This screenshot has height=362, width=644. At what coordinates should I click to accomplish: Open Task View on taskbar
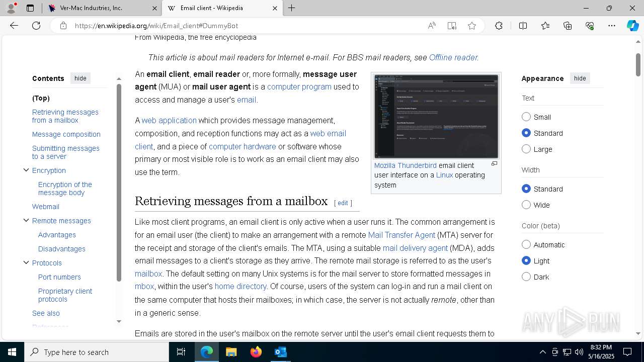coord(181,352)
